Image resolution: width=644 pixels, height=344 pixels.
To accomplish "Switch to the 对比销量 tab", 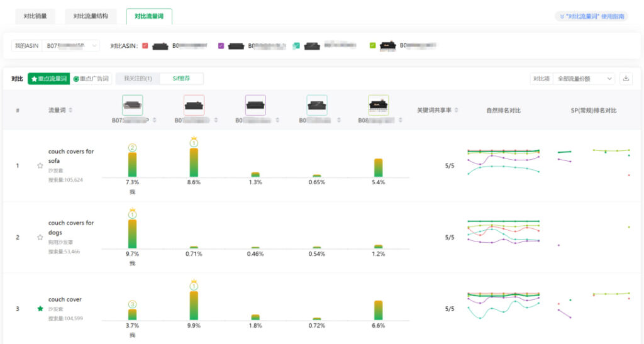I will pyautogui.click(x=35, y=16).
